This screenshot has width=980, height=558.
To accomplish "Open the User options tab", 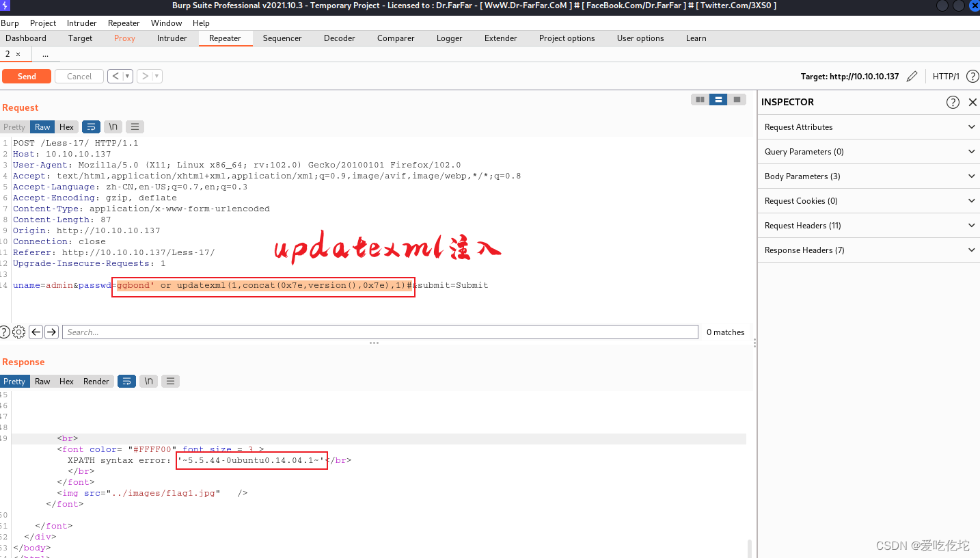I will point(640,38).
